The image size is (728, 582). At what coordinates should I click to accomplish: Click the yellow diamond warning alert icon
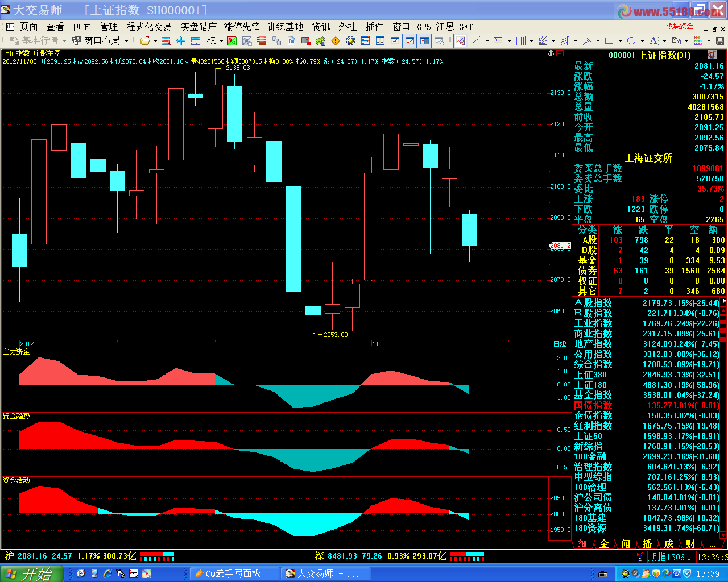point(336,41)
